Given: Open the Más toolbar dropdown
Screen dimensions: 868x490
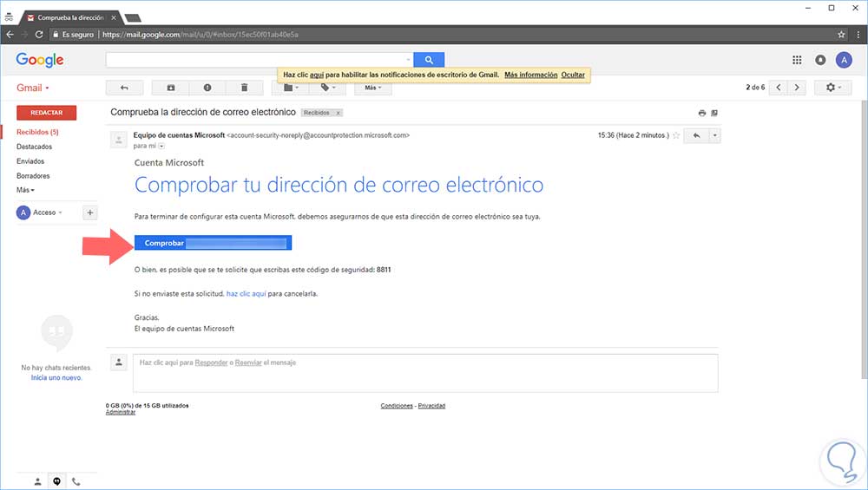Looking at the screenshot, I should [x=373, y=88].
